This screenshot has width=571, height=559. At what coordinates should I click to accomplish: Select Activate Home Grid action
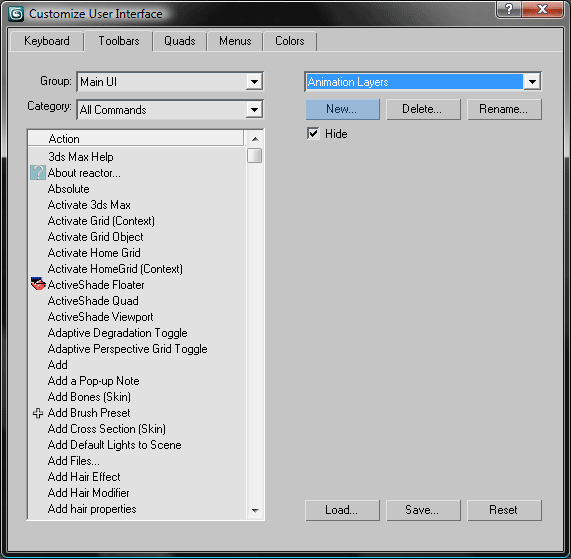coord(94,253)
